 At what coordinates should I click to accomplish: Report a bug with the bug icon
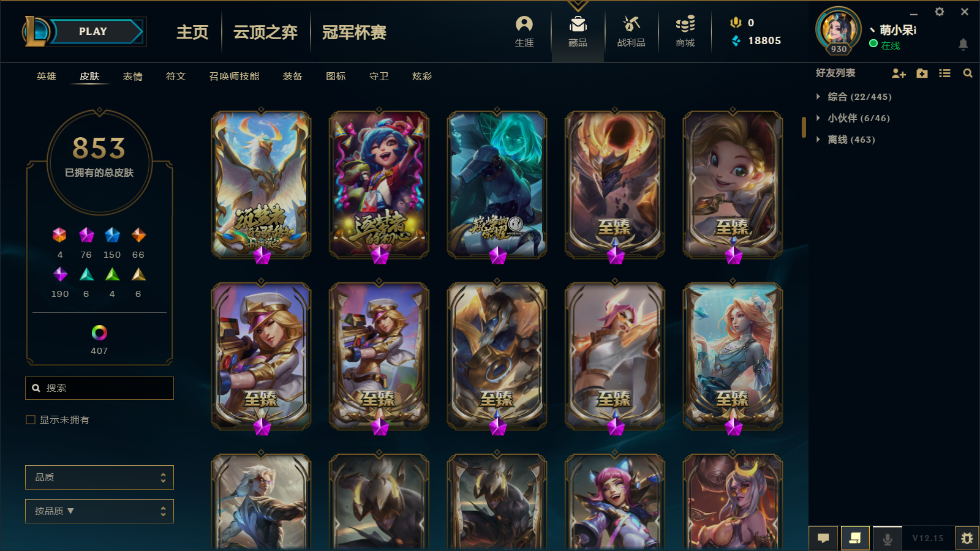pos(967,538)
